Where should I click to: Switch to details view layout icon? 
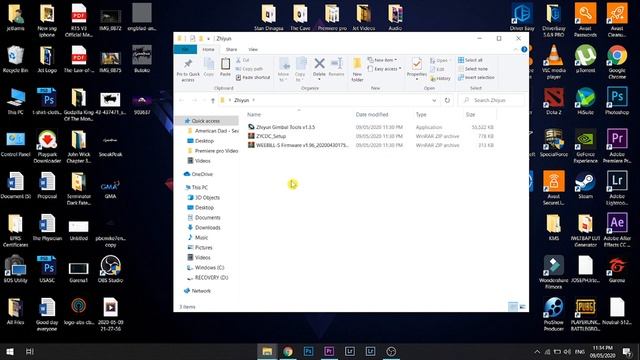[513, 307]
